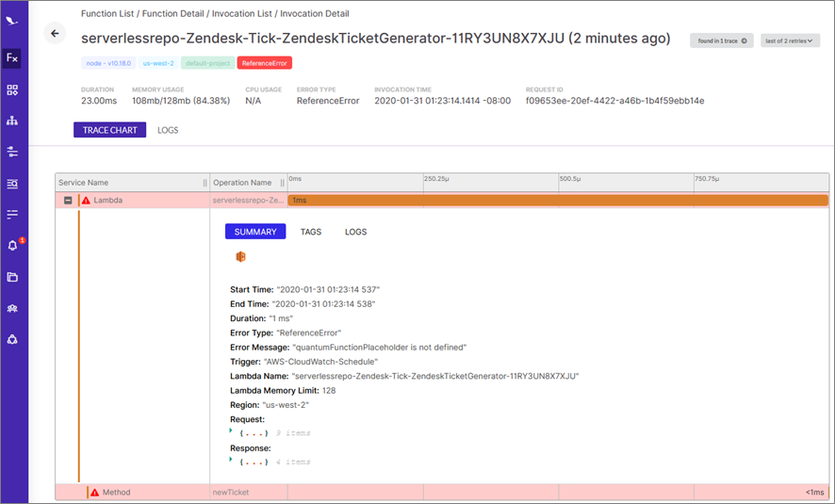Select the TAGS tab in span details
Image resolution: width=835 pixels, height=504 pixels.
point(311,232)
